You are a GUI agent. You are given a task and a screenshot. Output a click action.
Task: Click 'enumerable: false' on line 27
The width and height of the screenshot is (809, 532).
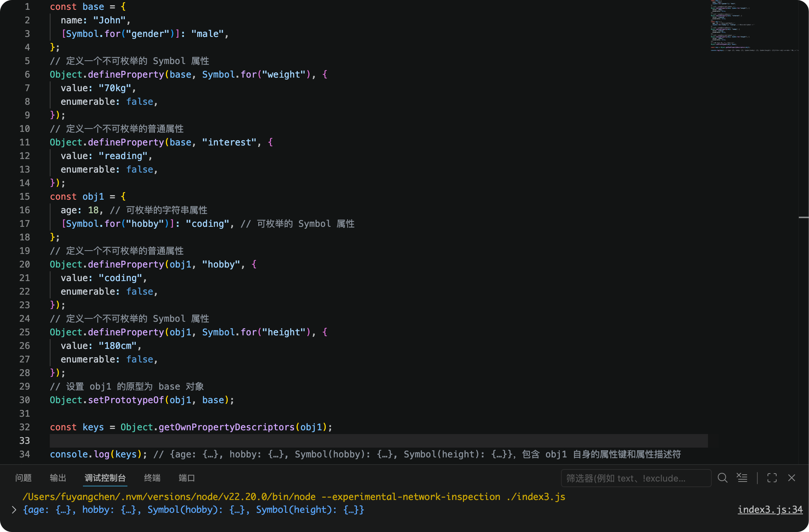[109, 359]
